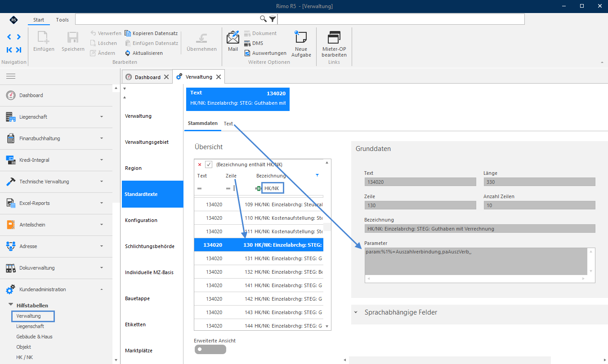Collapse the Kundenadministration sidebar group

tap(56, 289)
